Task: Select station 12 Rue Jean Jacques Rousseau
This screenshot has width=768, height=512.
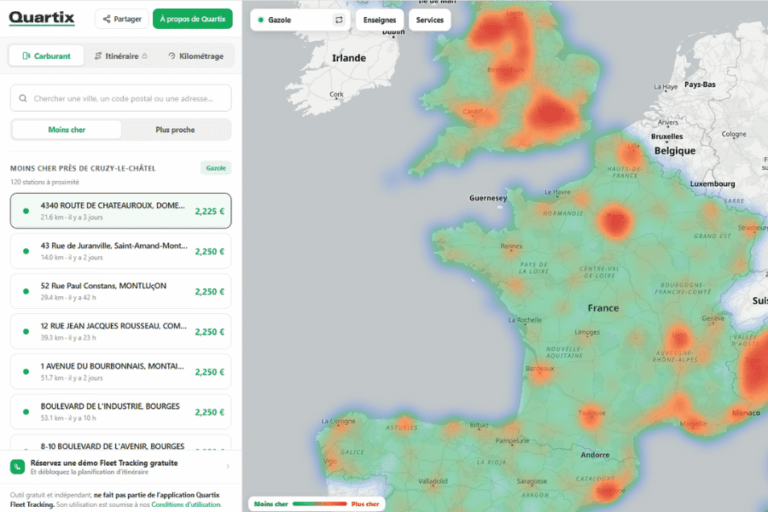Action: (120, 331)
